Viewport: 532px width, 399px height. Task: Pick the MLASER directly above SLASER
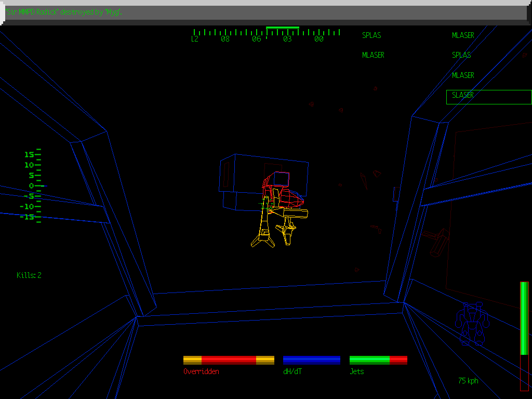coord(463,75)
